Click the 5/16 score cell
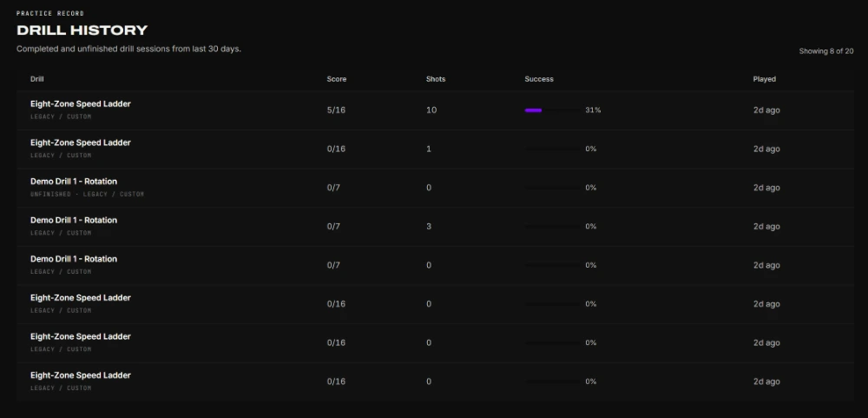Screen dimensions: 868x418 (336, 110)
